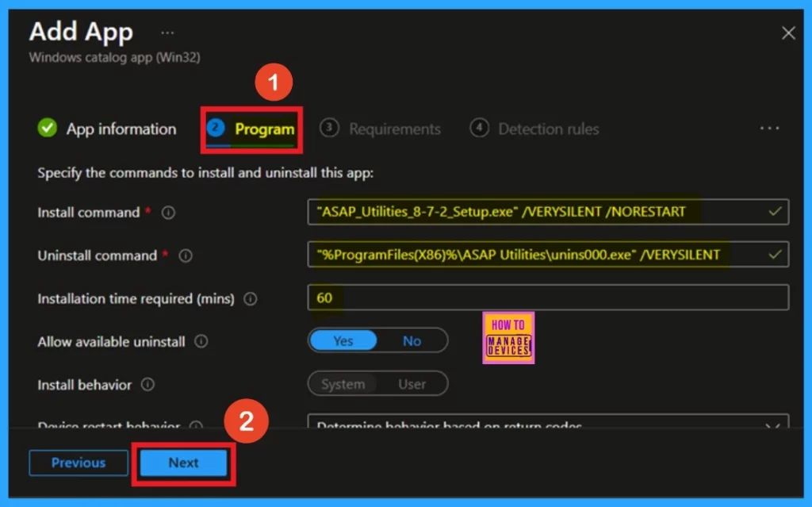Open the Requirements step
Image resolution: width=812 pixels, height=507 pixels.
click(x=380, y=129)
